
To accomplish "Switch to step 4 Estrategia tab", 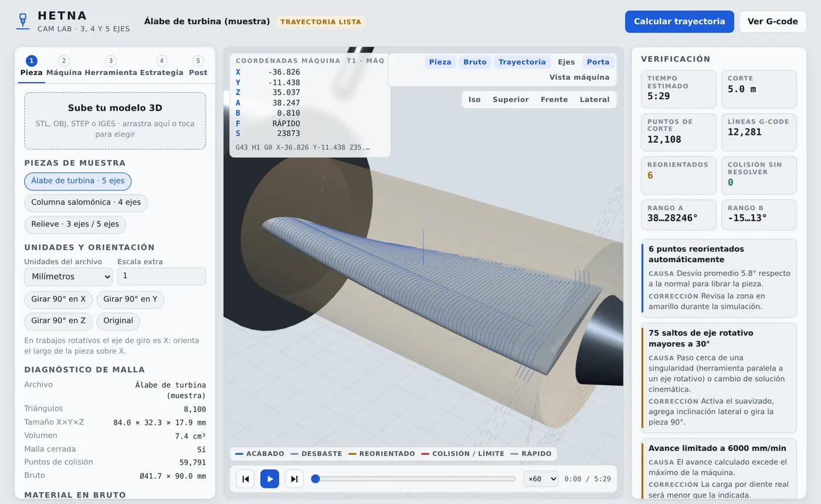I will (162, 67).
